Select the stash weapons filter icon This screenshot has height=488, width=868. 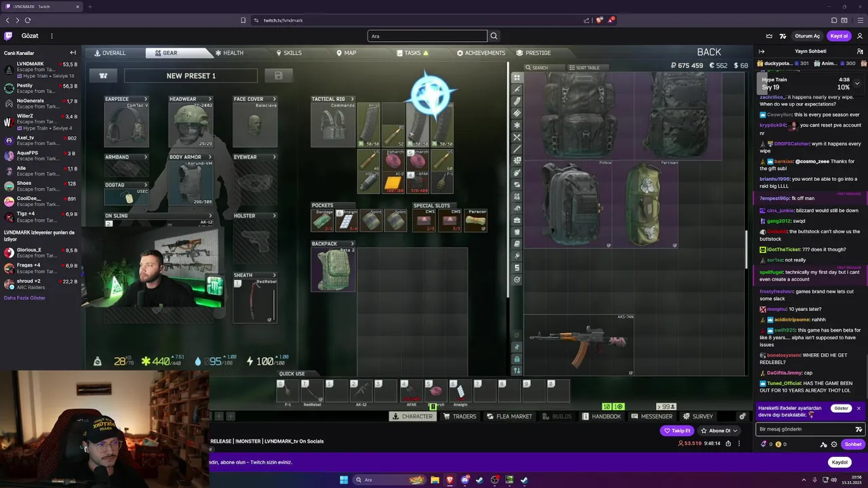pyautogui.click(x=517, y=89)
